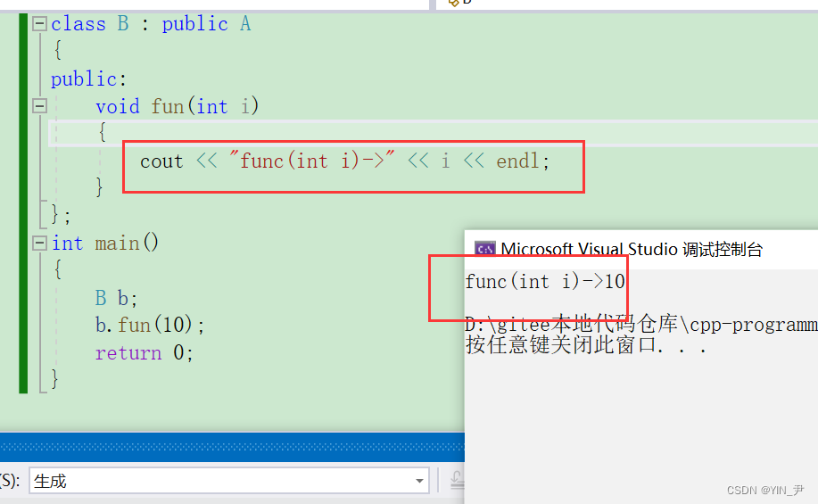
Task: Click the clear output icon beside the dropdown
Action: point(457,481)
